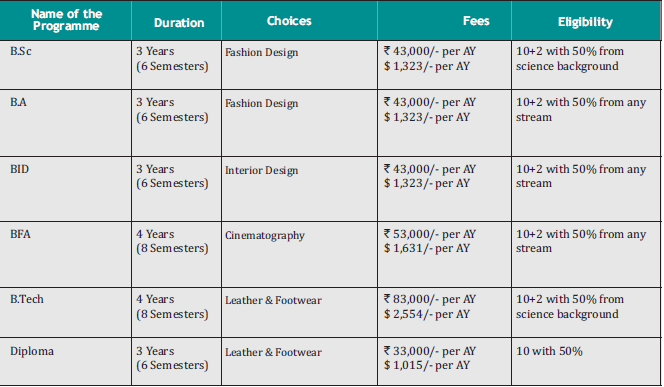This screenshot has width=664, height=387.
Task: Select the BID programme name cell
Action: (66, 189)
